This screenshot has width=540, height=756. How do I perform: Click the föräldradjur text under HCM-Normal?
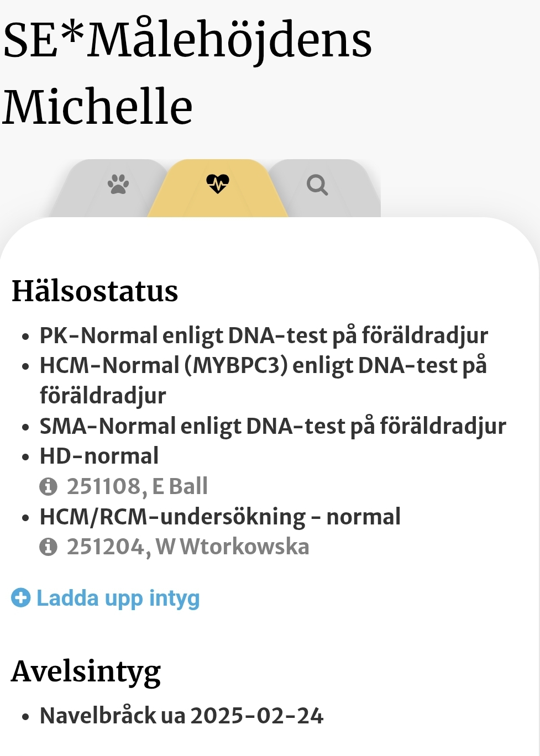pos(103,396)
